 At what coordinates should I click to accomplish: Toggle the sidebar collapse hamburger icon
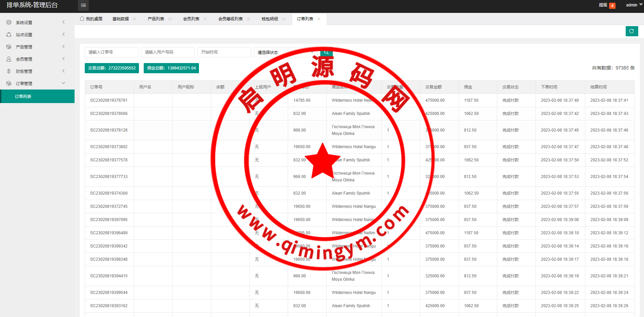(x=83, y=5)
